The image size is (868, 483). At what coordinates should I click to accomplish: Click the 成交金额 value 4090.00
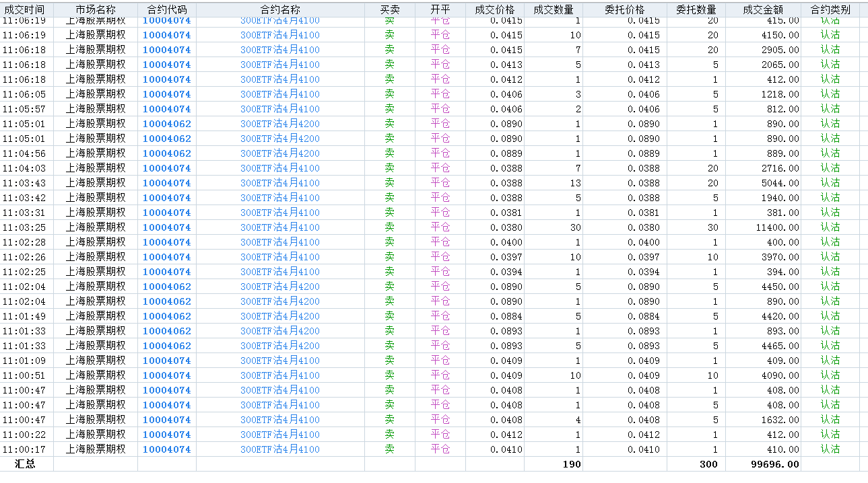point(780,375)
